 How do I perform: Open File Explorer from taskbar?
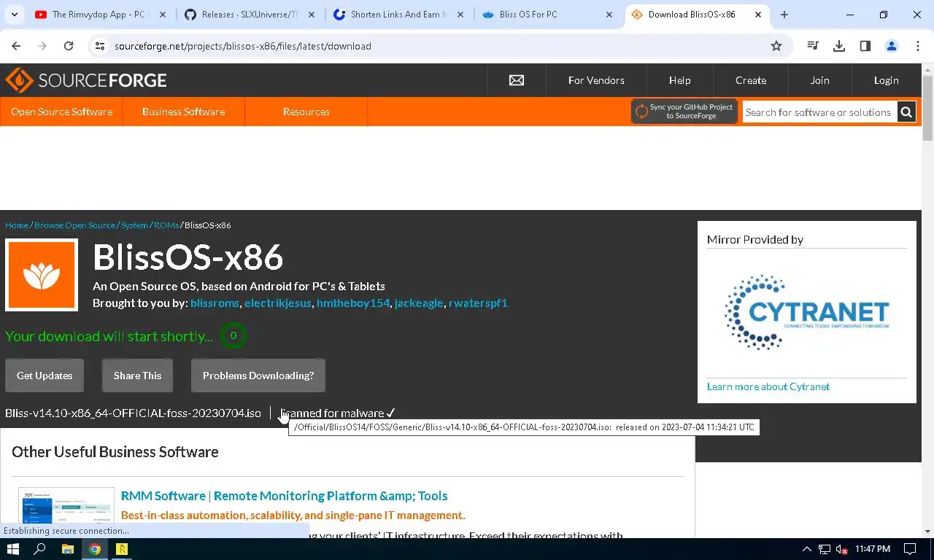pos(67,549)
